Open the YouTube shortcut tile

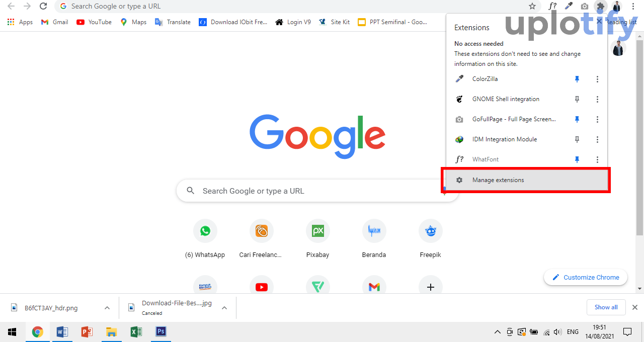262,286
